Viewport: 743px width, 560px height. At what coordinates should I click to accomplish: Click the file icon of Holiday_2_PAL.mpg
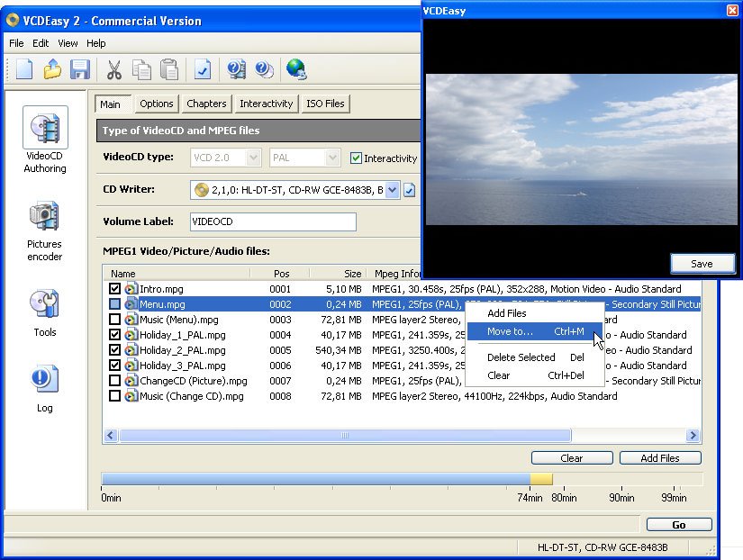(x=131, y=350)
